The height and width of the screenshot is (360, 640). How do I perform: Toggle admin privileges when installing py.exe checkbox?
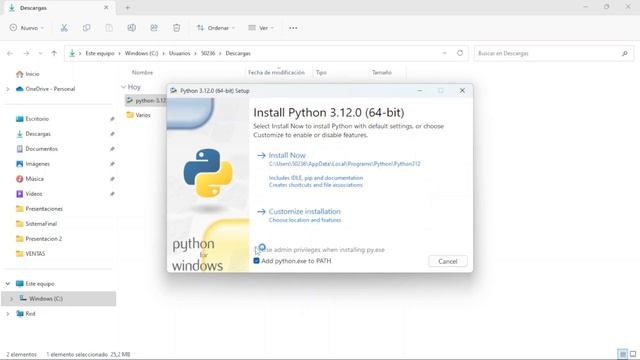[x=256, y=249]
